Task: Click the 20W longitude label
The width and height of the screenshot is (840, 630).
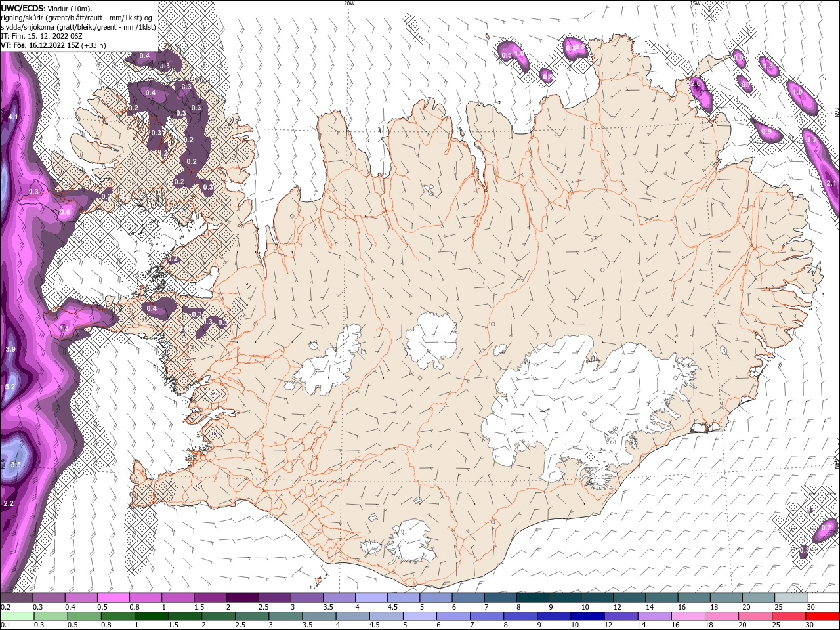Action: (349, 3)
